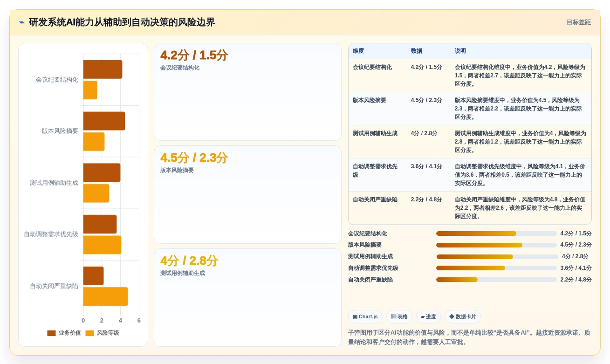
Task: Click table data cell 3.6分 / 4.1分
Action: click(x=429, y=175)
